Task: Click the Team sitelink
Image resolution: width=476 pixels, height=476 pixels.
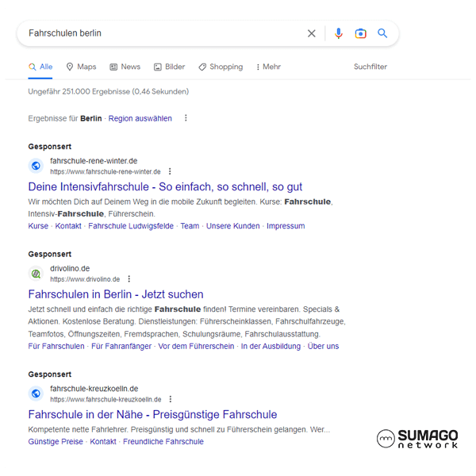Action: 190,226
